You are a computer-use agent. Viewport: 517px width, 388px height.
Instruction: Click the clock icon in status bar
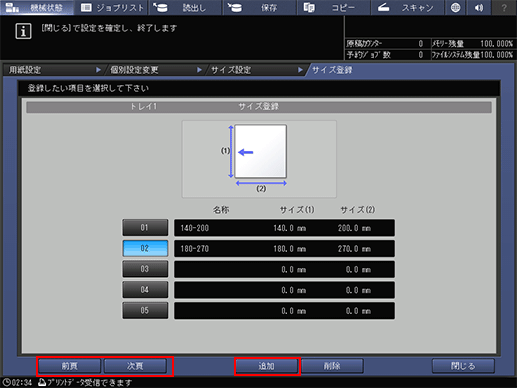coord(6,382)
